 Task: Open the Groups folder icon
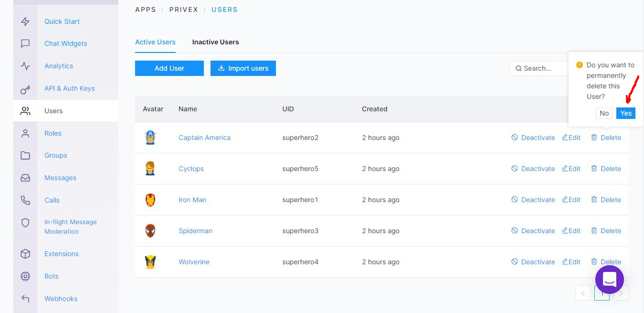tap(25, 155)
